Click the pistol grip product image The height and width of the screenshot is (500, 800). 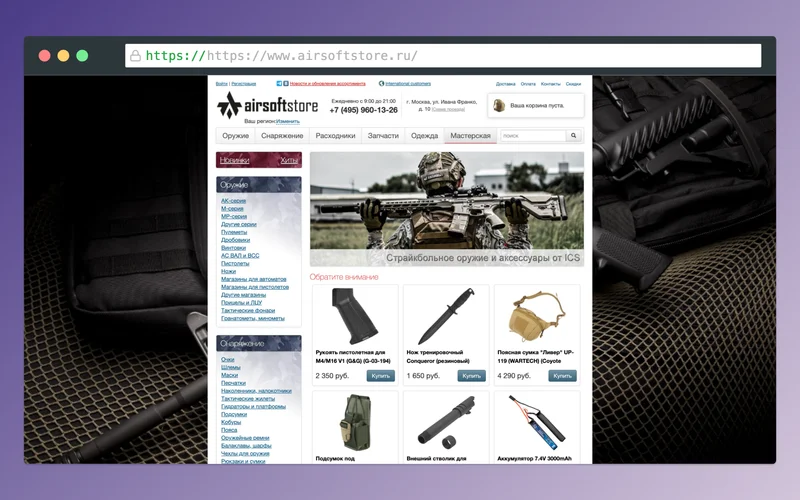(354, 316)
